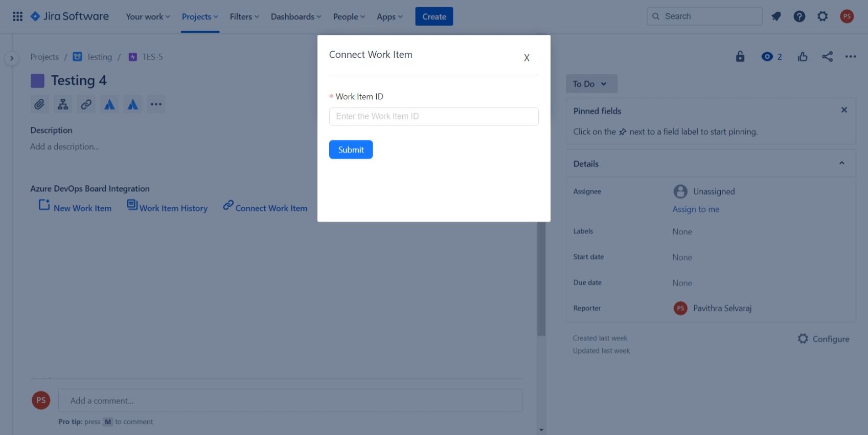Click the Connect Work Item chain icon
Screen dimensions: 868x435
tap(228, 205)
